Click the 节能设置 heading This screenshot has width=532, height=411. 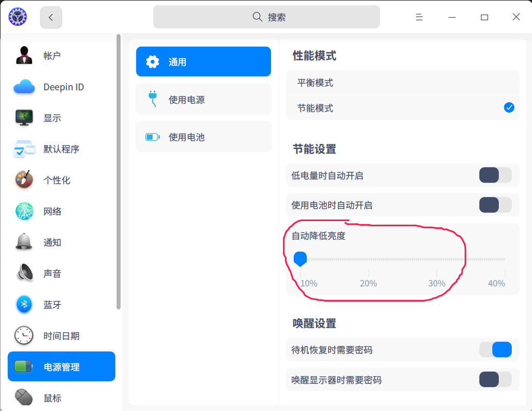[x=315, y=149]
